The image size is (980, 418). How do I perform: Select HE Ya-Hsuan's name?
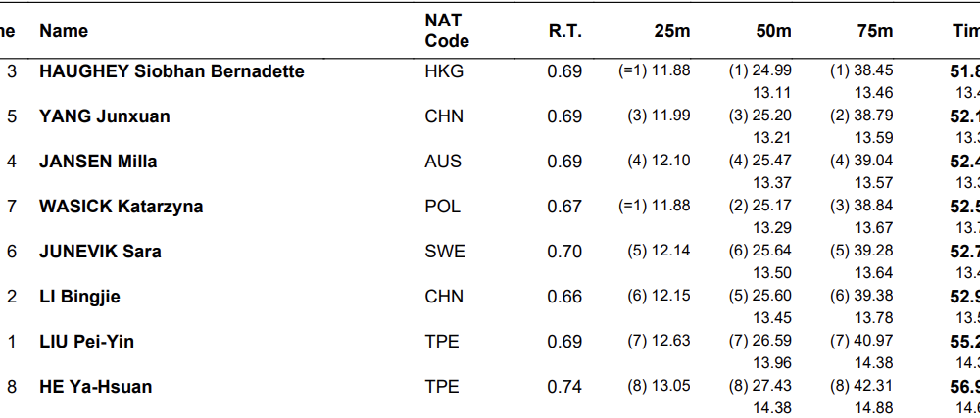[x=95, y=387]
